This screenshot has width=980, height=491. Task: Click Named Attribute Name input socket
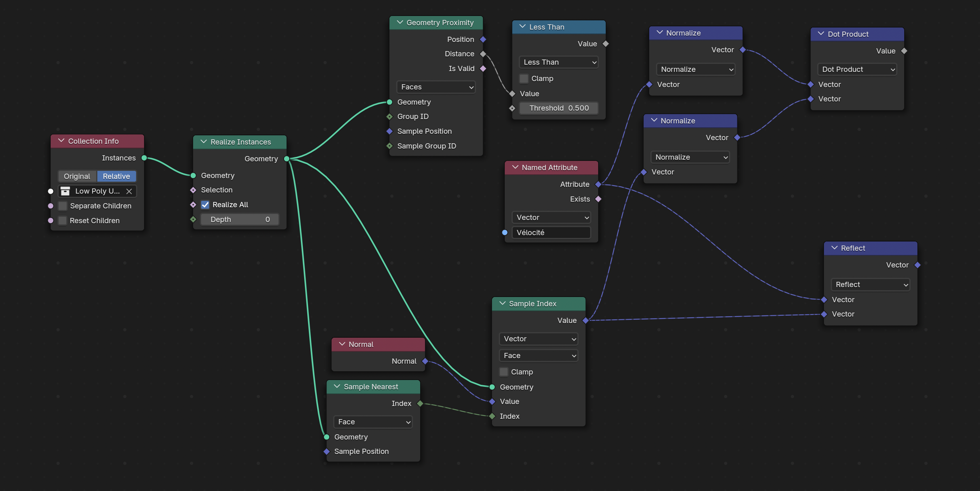505,232
